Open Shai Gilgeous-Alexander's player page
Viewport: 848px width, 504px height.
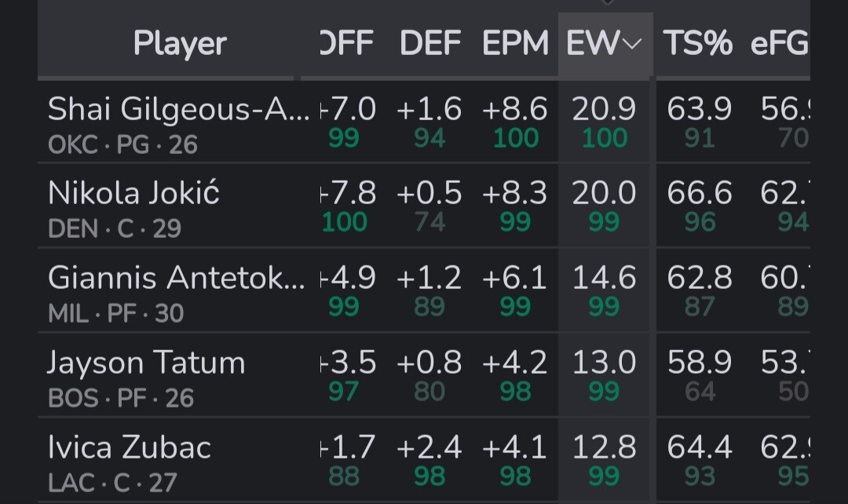click(178, 109)
